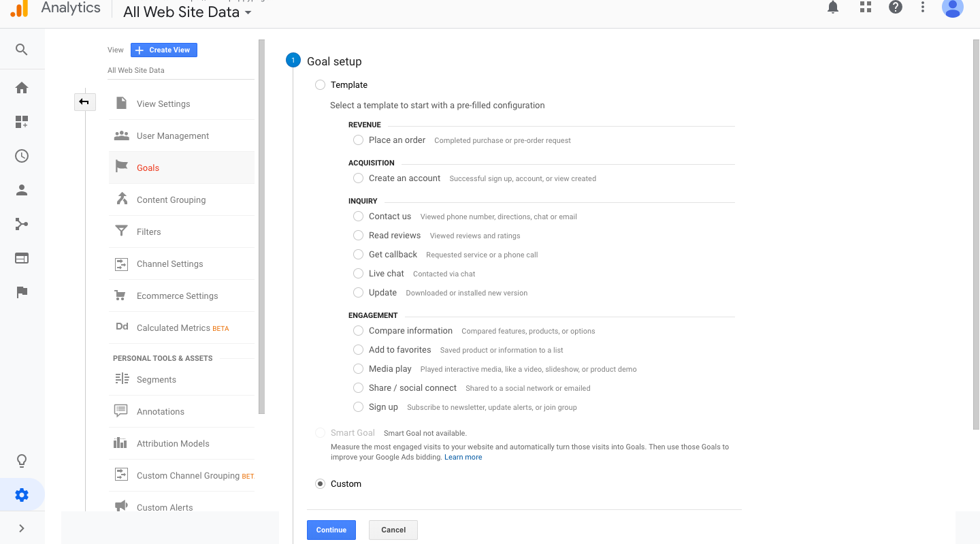
Task: Open the Google apps grid
Action: point(866,7)
